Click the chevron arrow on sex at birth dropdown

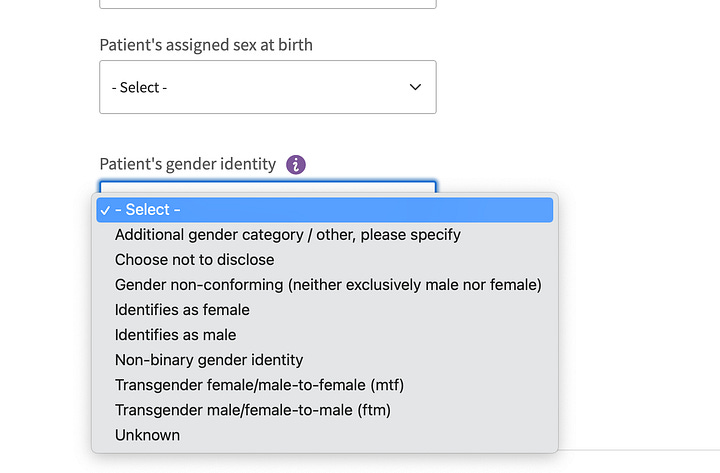(416, 87)
